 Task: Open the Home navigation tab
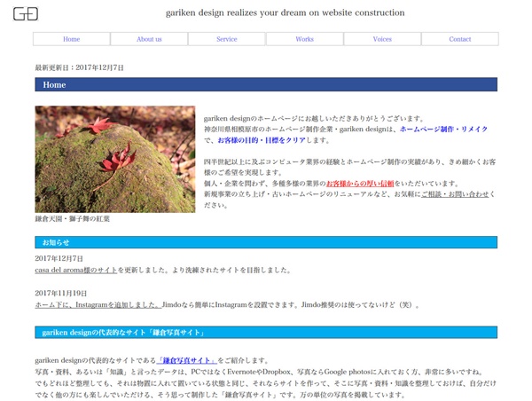point(72,39)
